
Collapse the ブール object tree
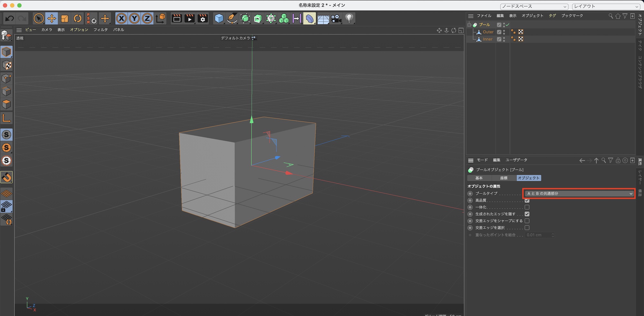coord(469,25)
